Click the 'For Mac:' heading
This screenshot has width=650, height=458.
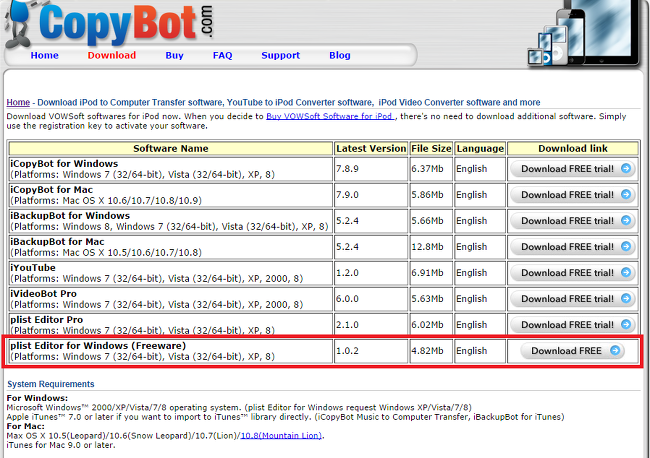pyautogui.click(x=26, y=426)
